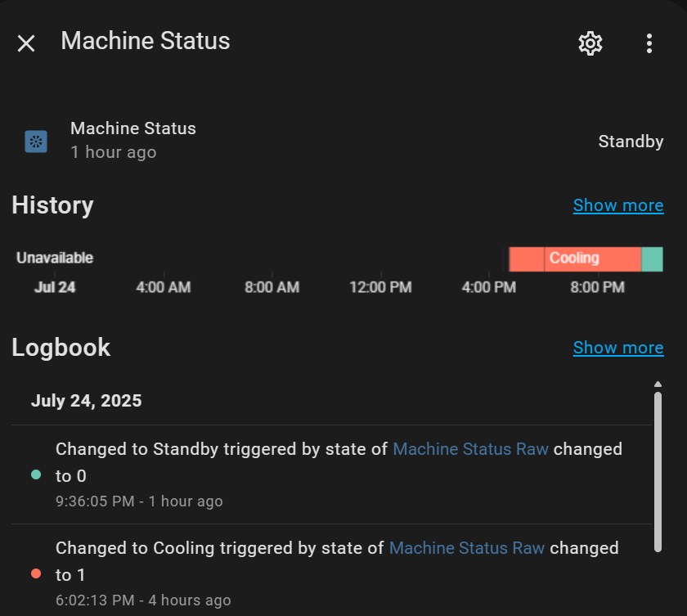Open the three-dot overflow menu
Viewport: 687px width, 616px height.
click(x=649, y=43)
